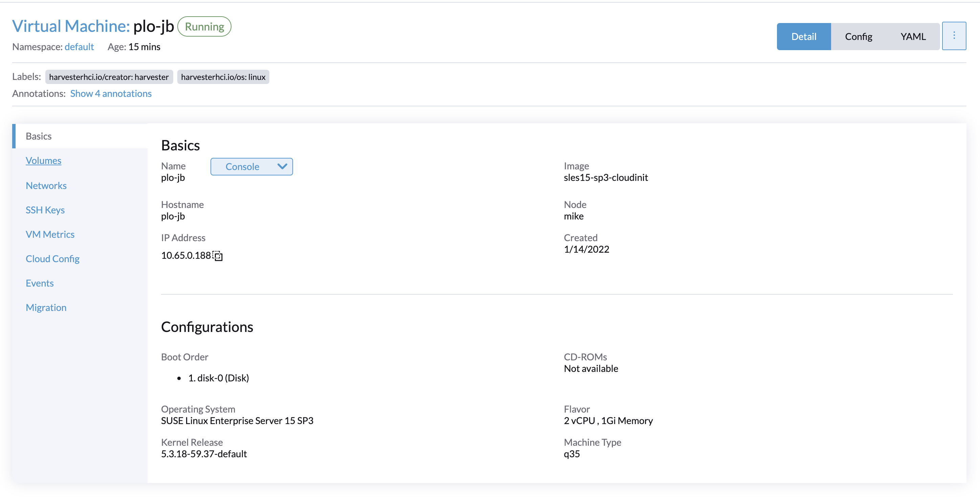
Task: Click the Running status badge
Action: 204,26
